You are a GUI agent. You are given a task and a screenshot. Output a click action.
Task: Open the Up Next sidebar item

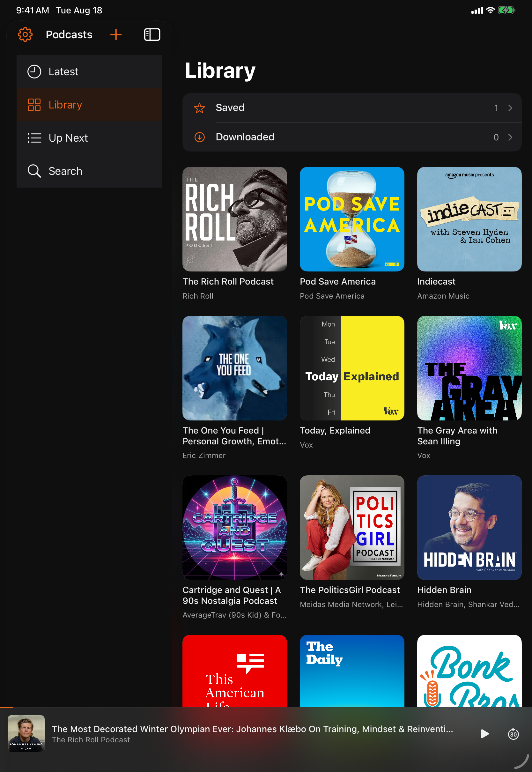[x=89, y=138]
